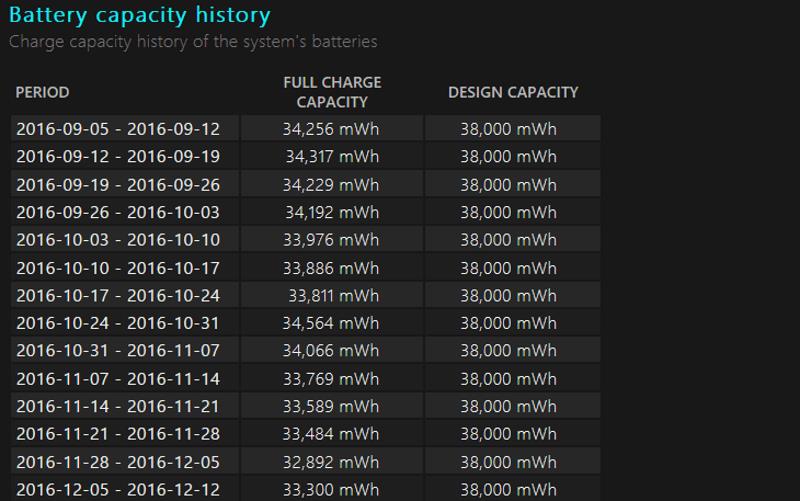Click full charge value 33,589 mWh
Image resolution: width=800 pixels, height=501 pixels.
[x=331, y=406]
